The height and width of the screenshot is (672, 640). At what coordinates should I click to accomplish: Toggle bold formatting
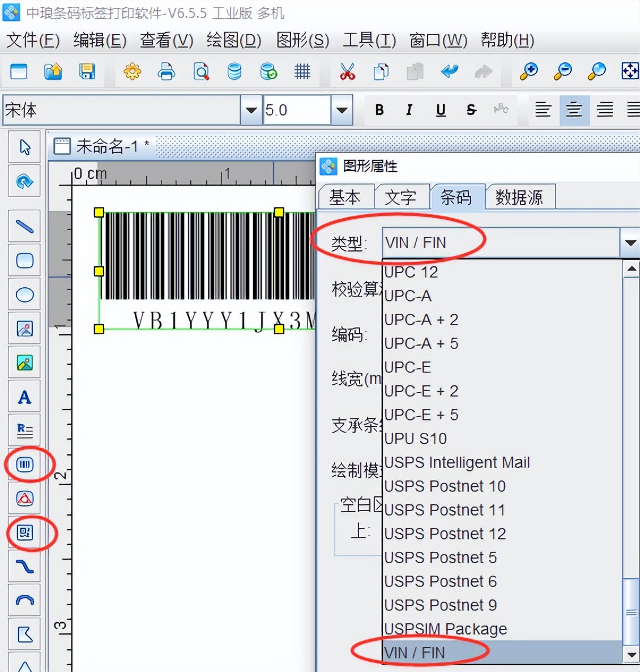(x=379, y=110)
